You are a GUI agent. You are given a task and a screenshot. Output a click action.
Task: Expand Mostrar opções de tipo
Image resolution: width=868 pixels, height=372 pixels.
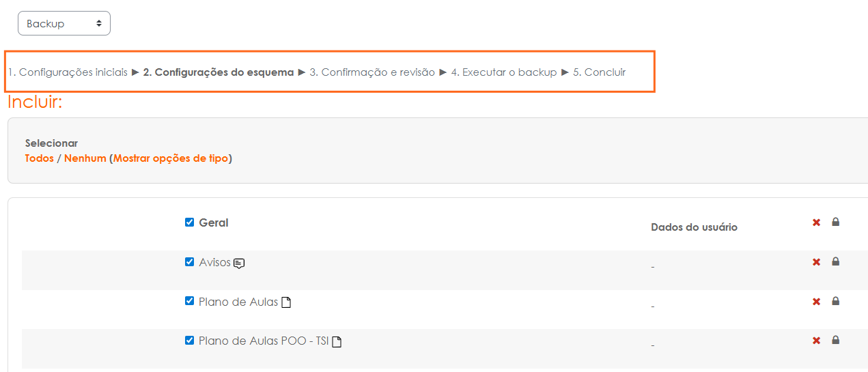(172, 158)
